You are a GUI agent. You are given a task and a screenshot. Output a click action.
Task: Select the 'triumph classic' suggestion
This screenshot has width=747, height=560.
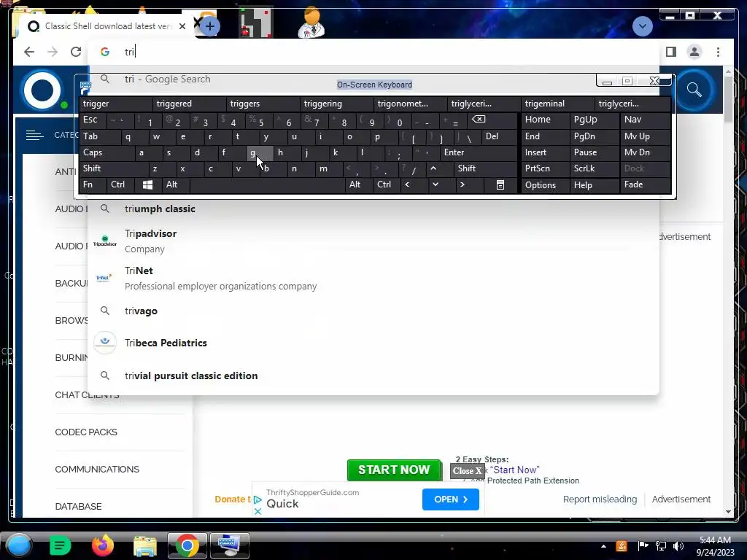[x=373, y=209]
